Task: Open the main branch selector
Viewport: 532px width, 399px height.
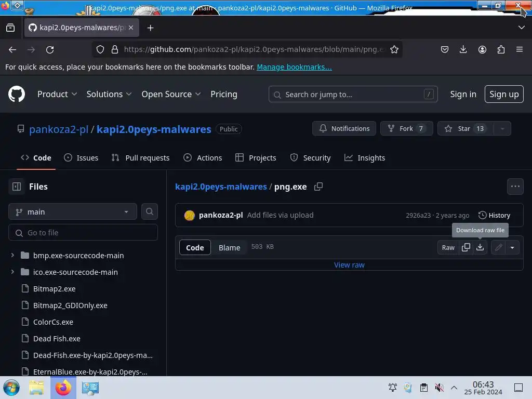Action: tap(73, 212)
